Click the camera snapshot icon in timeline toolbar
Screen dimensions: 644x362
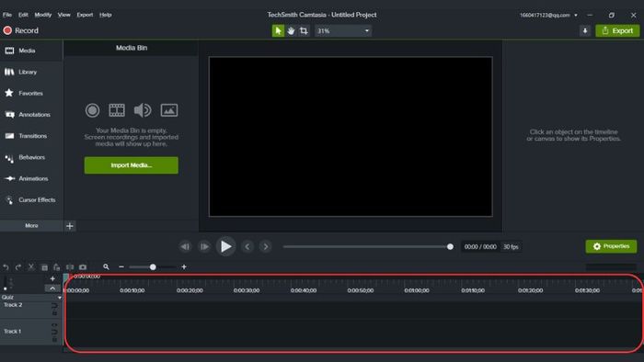click(x=83, y=267)
